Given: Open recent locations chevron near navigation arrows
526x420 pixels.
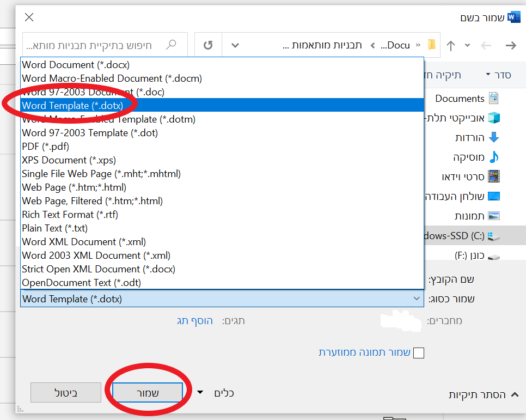Looking at the screenshot, I should click(467, 45).
